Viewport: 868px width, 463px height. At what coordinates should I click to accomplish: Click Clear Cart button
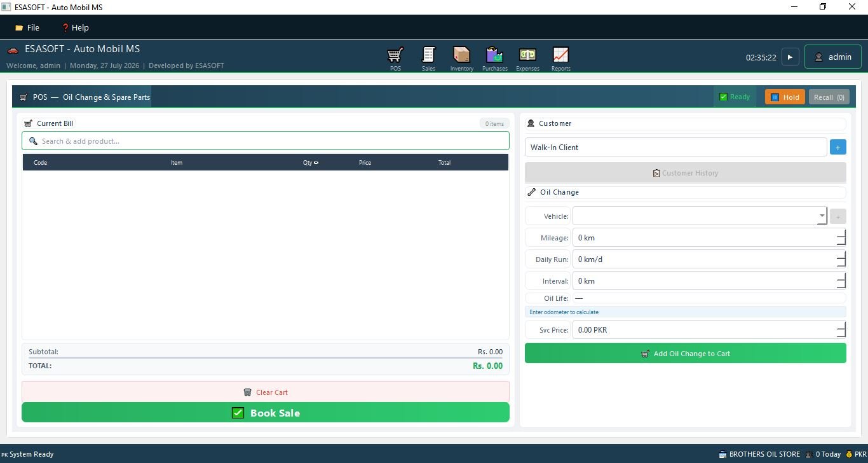tap(266, 392)
